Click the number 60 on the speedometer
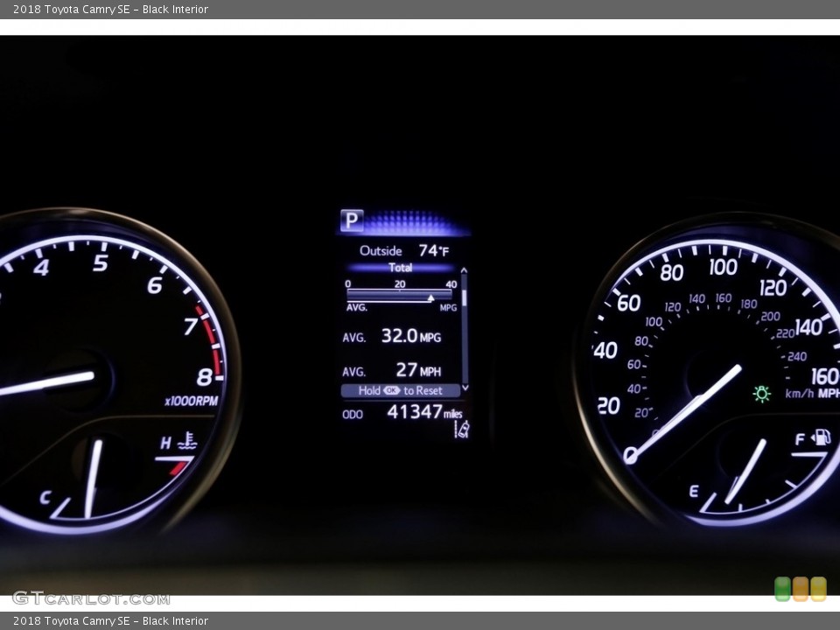840x630 pixels. coord(628,304)
